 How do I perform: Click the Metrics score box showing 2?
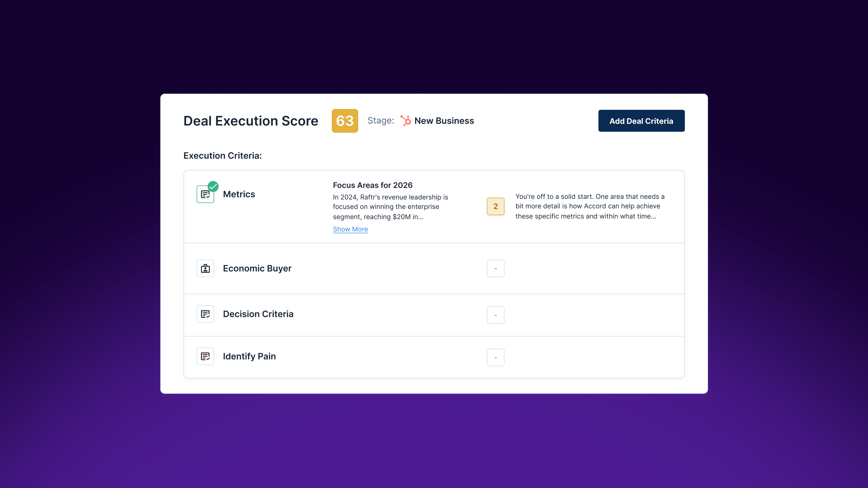495,206
